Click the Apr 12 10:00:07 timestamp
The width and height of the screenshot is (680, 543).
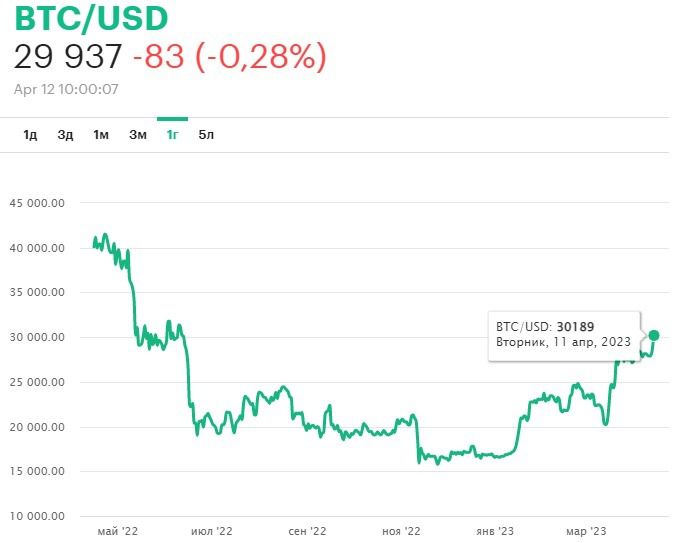click(66, 89)
